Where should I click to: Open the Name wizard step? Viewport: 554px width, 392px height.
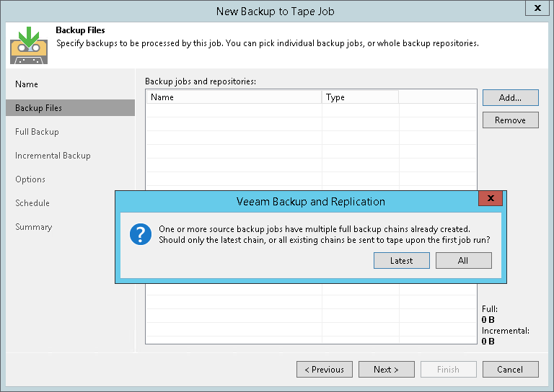pyautogui.click(x=27, y=84)
